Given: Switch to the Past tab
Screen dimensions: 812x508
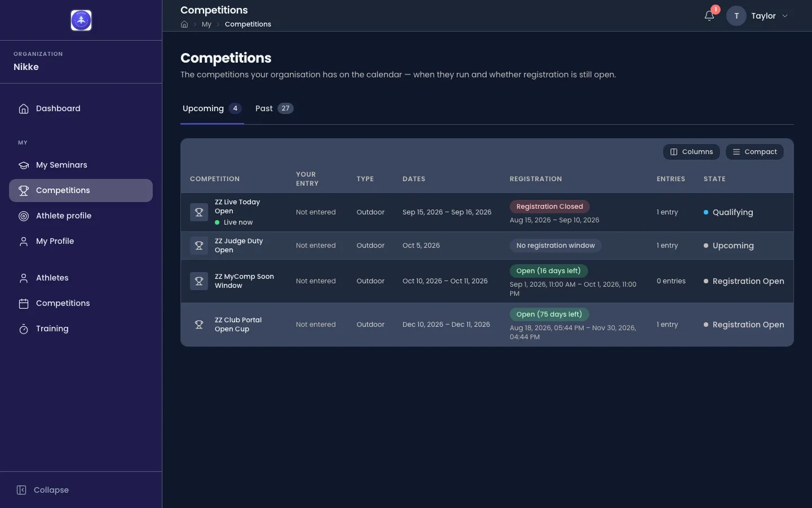Looking at the screenshot, I should (x=274, y=108).
